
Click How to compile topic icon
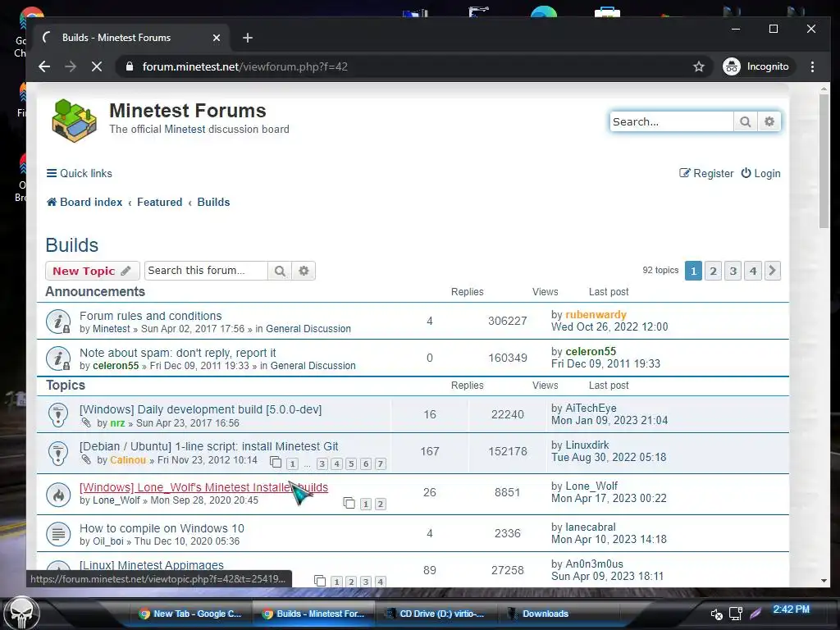coord(58,533)
